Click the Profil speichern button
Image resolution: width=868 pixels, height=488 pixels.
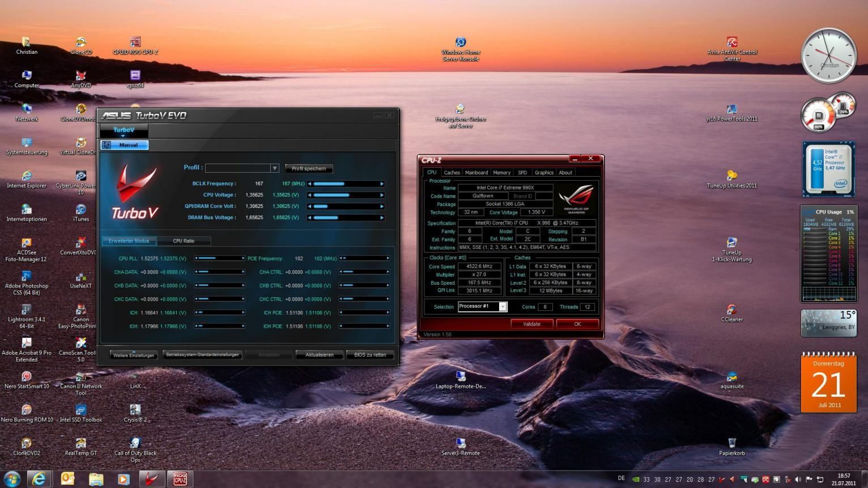(309, 169)
